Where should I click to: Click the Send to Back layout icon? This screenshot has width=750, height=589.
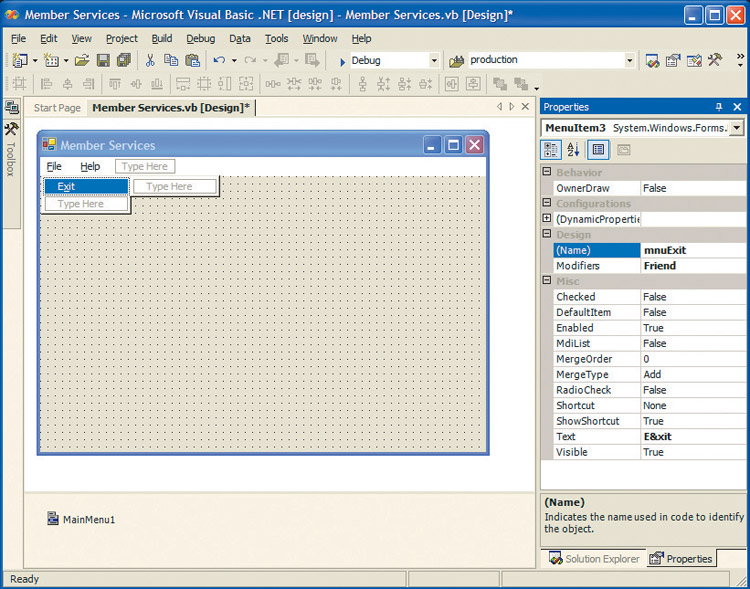521,84
